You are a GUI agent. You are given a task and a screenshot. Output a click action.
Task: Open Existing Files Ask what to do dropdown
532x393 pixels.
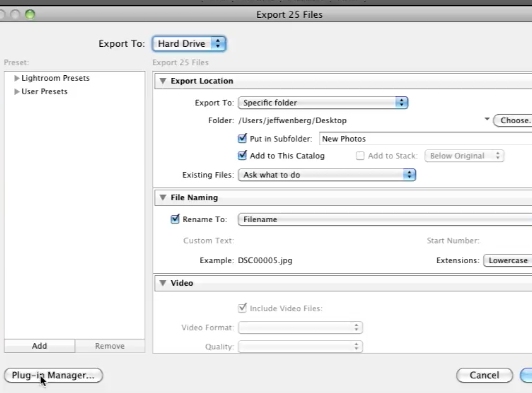327,175
